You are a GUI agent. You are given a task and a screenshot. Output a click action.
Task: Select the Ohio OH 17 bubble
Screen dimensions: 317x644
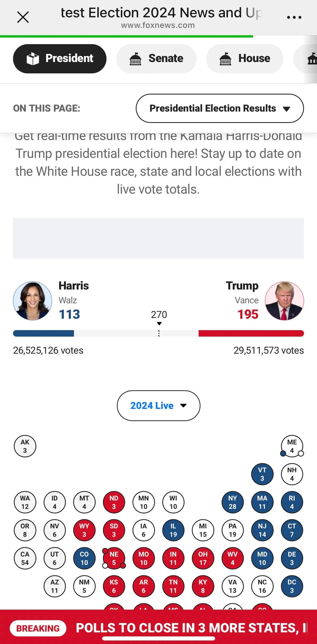[203, 558]
